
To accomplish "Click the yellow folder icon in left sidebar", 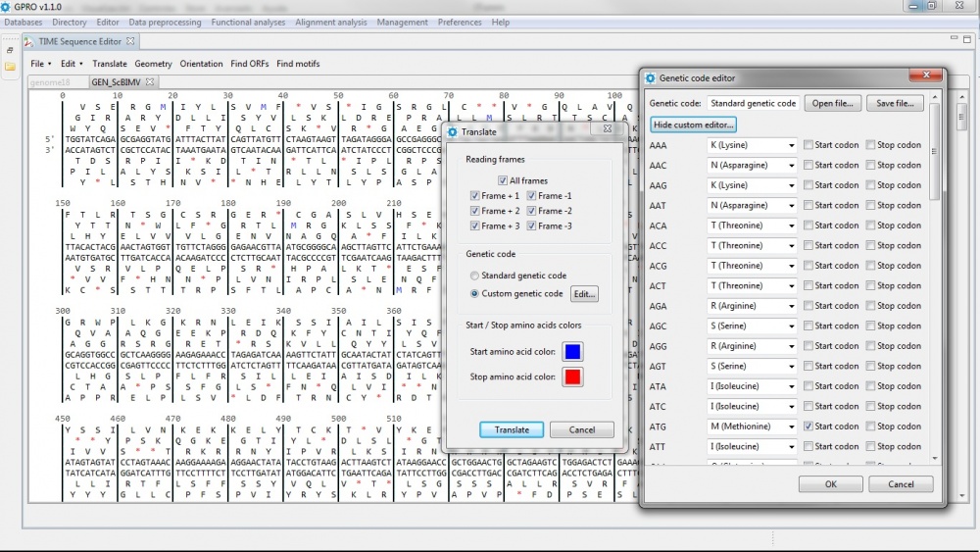I will coord(10,67).
